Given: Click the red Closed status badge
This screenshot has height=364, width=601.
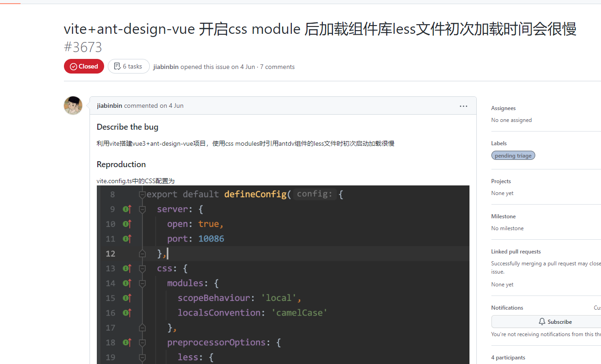Looking at the screenshot, I should tap(84, 66).
